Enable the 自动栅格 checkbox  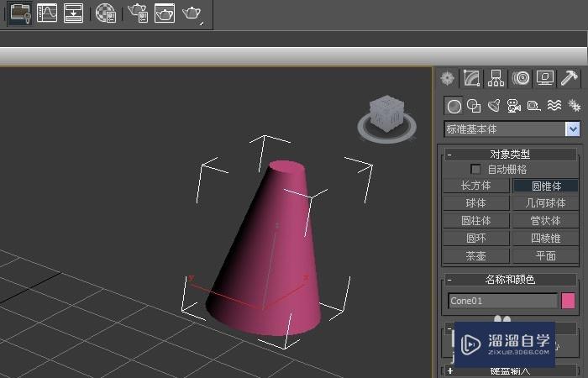[x=475, y=169]
